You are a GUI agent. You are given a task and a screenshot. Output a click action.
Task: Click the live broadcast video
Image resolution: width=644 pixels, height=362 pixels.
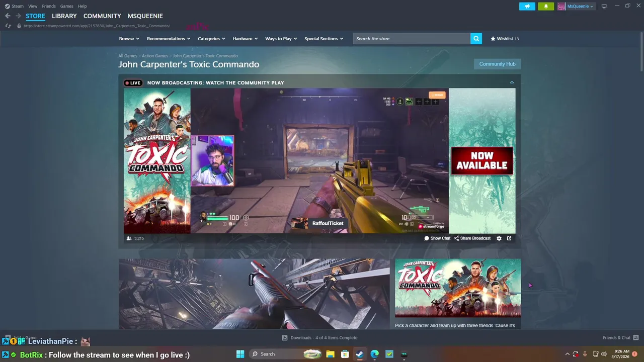pyautogui.click(x=319, y=161)
